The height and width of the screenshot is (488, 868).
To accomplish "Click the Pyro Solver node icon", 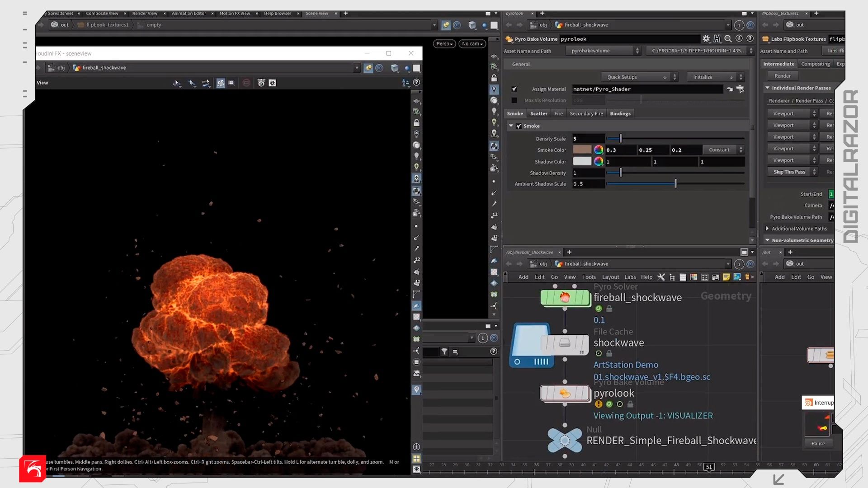I will [565, 297].
